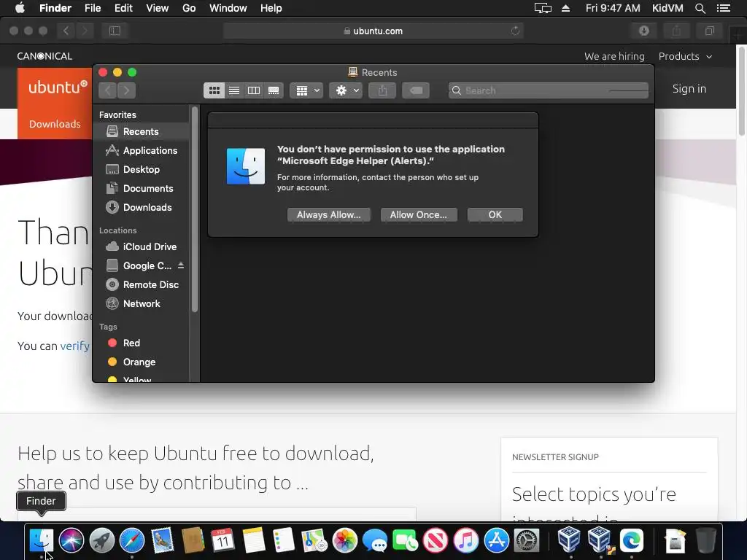Open Microsoft Edge icon in Dock

click(632, 540)
